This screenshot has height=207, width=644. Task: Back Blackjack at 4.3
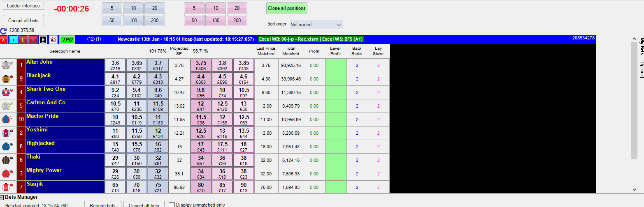point(158,79)
